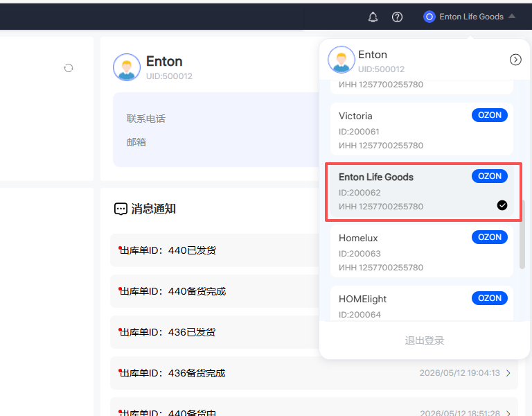Switch to the HOMElight store

point(422,303)
